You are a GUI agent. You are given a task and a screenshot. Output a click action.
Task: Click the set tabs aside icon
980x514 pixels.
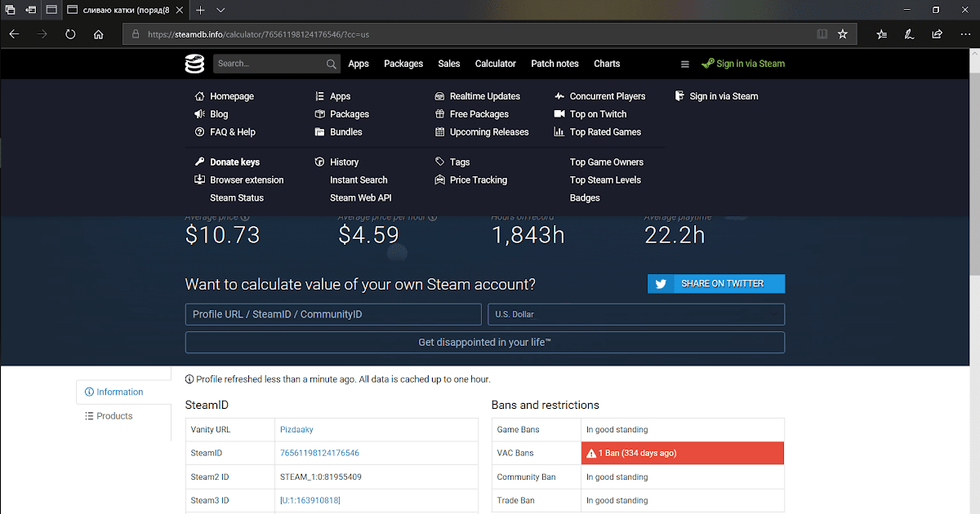pyautogui.click(x=30, y=10)
